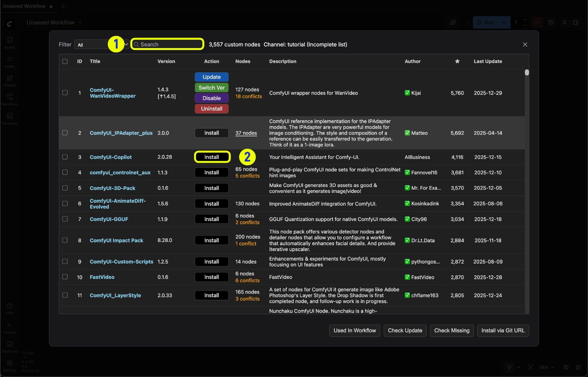Expand the Run button dropdown arrow
The image size is (588, 377).
[504, 23]
